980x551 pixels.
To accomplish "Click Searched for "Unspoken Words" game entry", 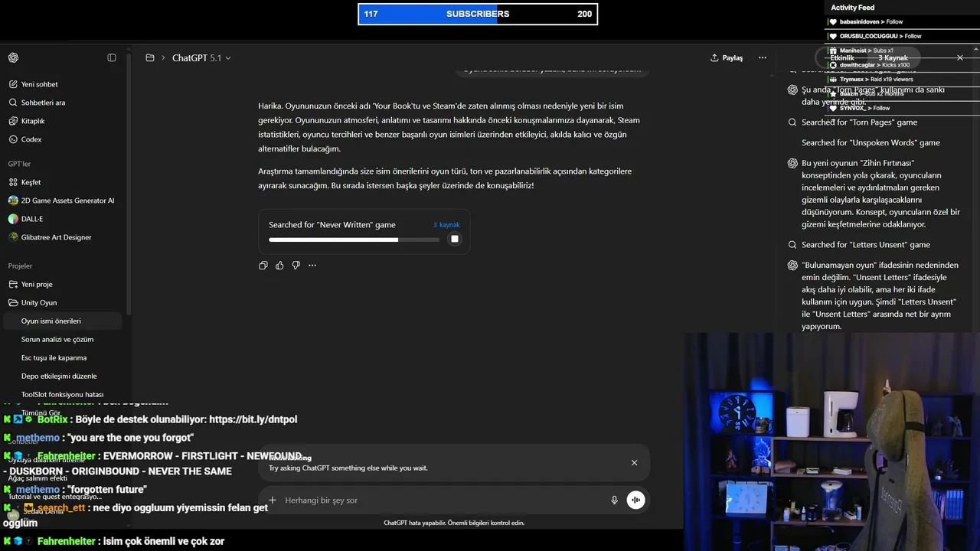I will 871,143.
